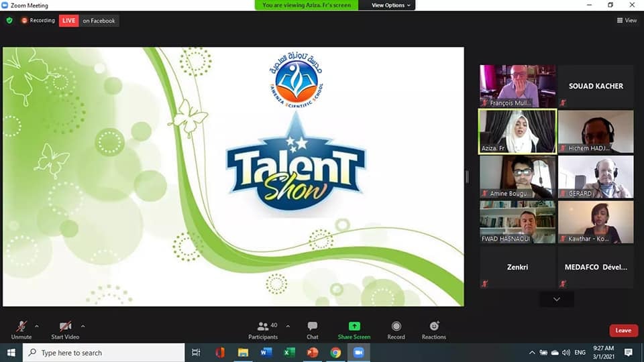Screen dimensions: 644x362
Task: Expand participants options arrow
Action: coord(288,326)
